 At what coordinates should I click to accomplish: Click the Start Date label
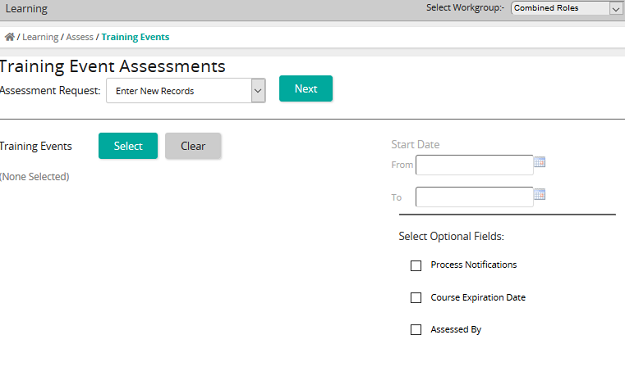tap(415, 144)
